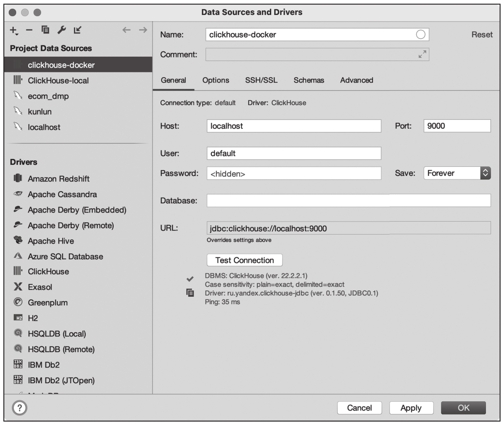This screenshot has width=504, height=425.
Task: Open the SSH/SSL tab
Action: point(261,80)
